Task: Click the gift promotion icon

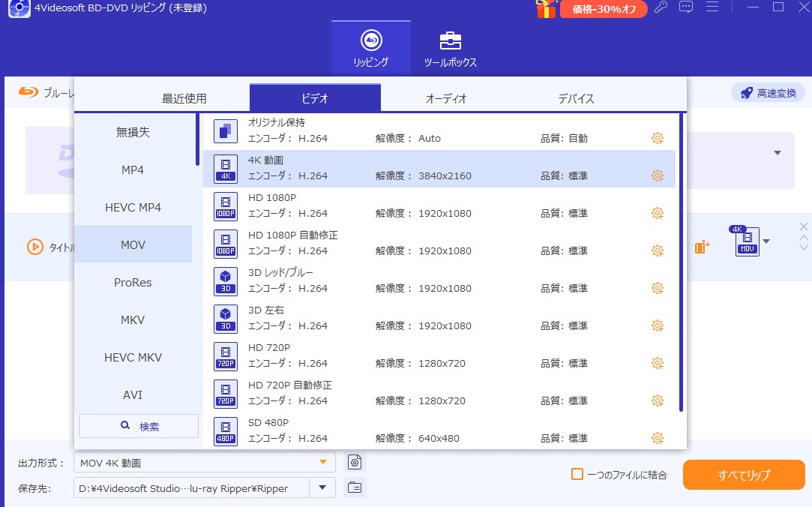Action: click(547, 8)
